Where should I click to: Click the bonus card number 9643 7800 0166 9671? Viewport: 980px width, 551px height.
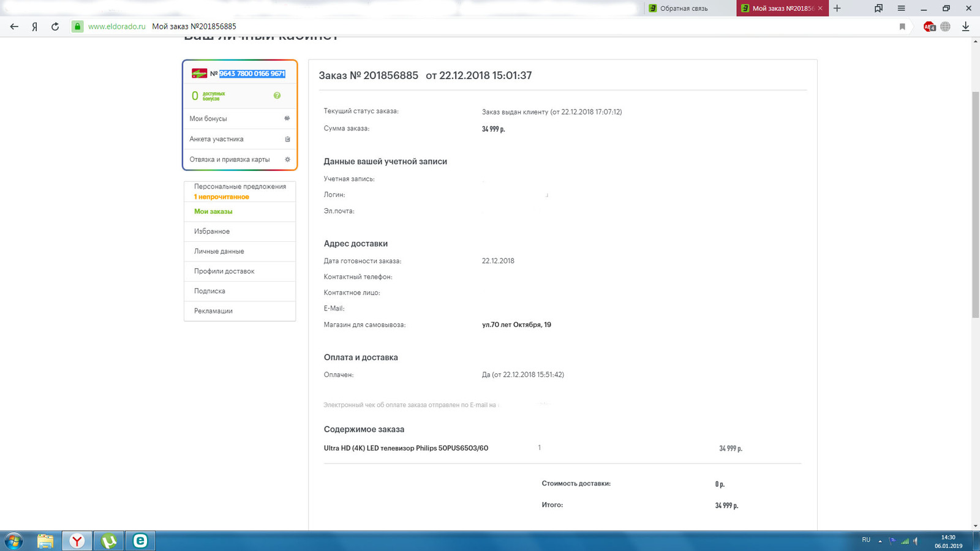pyautogui.click(x=252, y=73)
